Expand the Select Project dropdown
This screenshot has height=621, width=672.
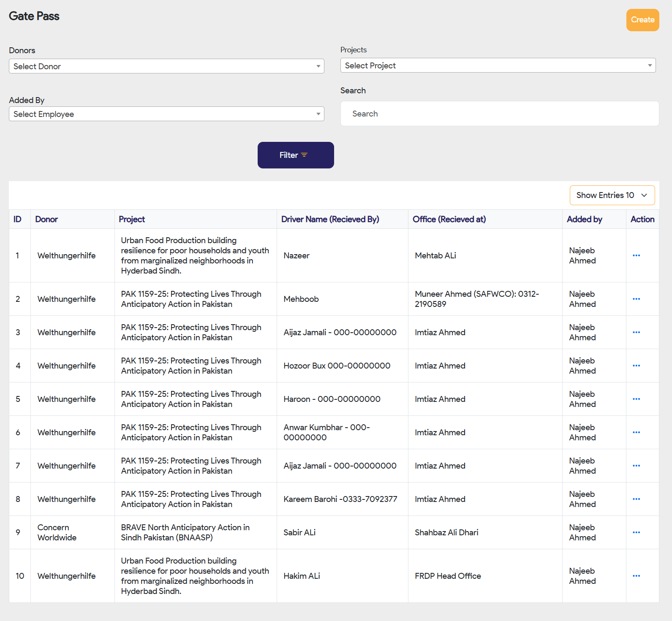498,65
